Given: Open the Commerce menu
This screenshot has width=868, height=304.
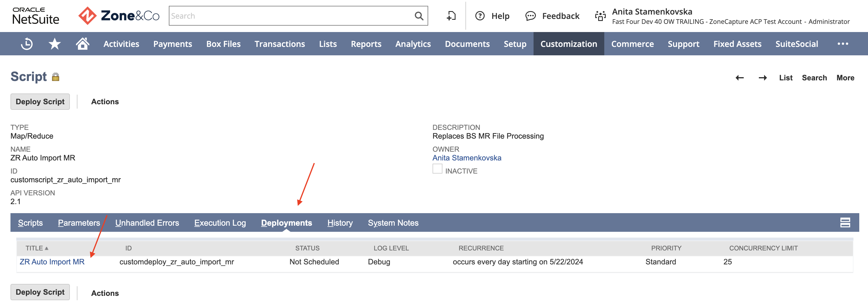Looking at the screenshot, I should tap(633, 44).
